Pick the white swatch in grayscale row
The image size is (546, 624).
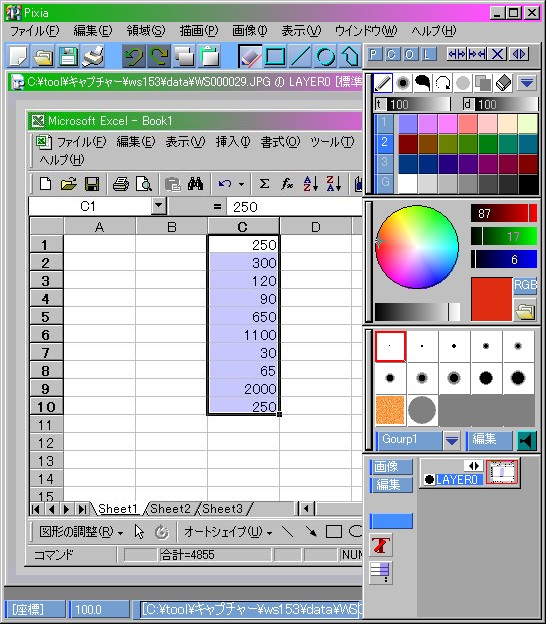(x=408, y=183)
